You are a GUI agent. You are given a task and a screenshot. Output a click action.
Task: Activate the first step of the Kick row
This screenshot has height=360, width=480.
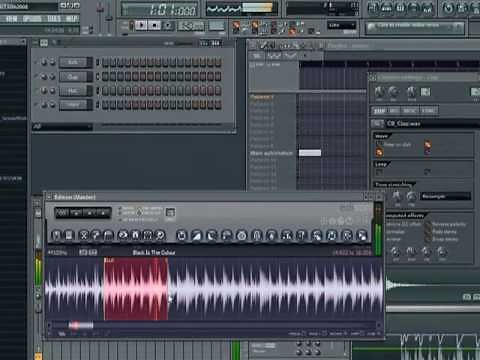[x=105, y=62]
